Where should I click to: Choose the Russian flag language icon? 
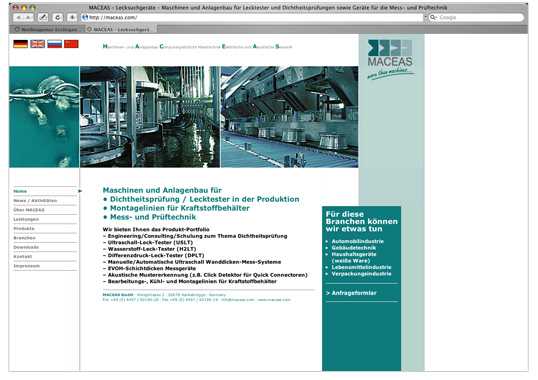click(55, 44)
